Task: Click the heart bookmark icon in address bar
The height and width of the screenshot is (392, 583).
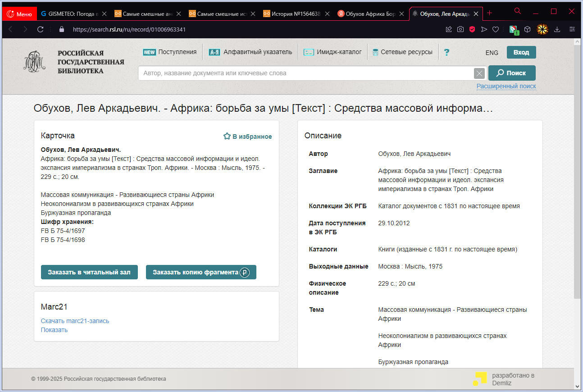Action: pyautogui.click(x=496, y=29)
